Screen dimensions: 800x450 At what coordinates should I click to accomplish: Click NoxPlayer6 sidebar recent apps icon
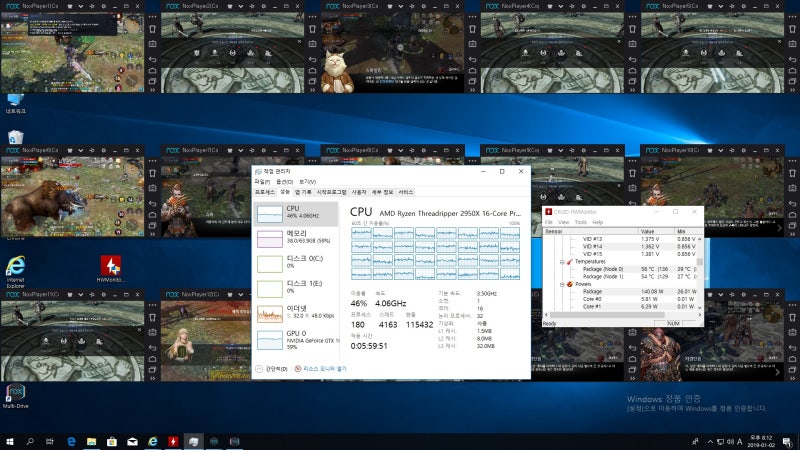152,226
